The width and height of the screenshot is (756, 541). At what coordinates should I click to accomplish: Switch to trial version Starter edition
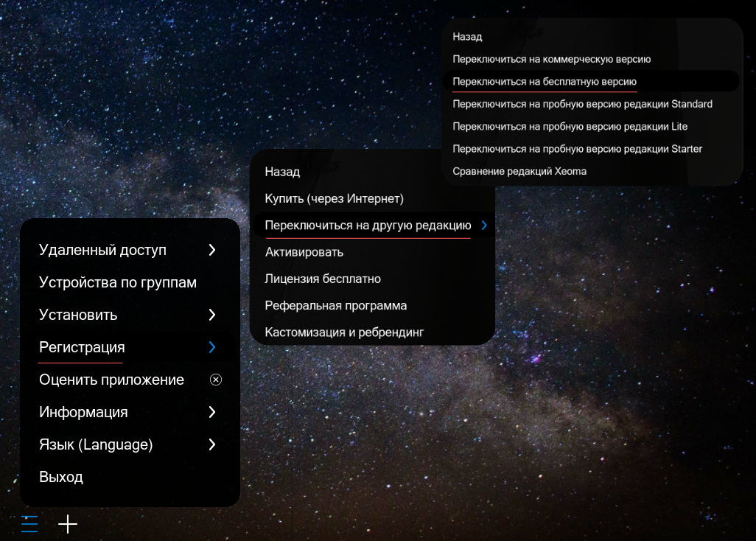577,148
